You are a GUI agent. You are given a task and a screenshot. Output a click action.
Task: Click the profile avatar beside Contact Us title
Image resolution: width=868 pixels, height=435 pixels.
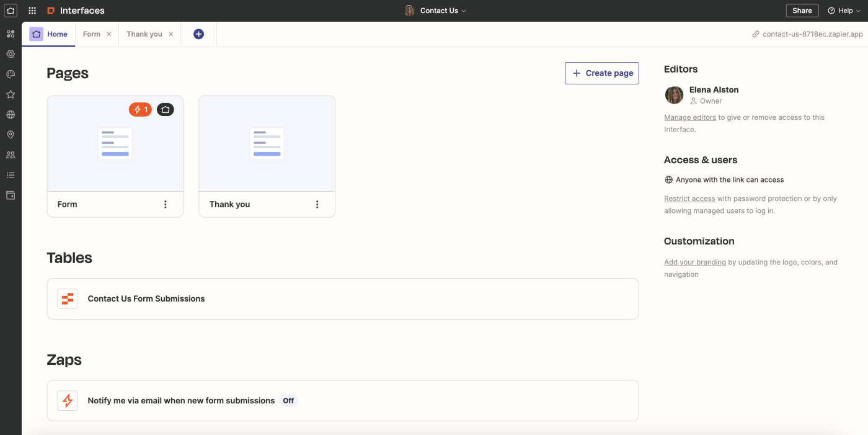(409, 11)
